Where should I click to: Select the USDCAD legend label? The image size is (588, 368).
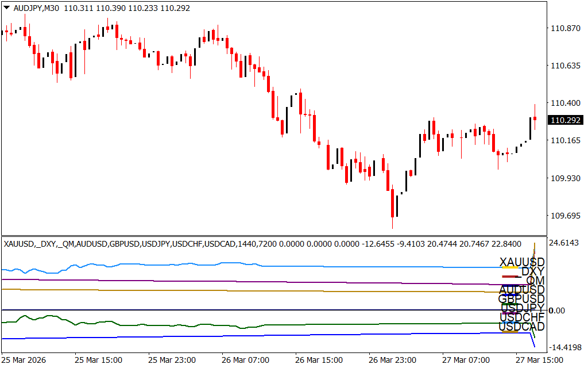[521, 327]
